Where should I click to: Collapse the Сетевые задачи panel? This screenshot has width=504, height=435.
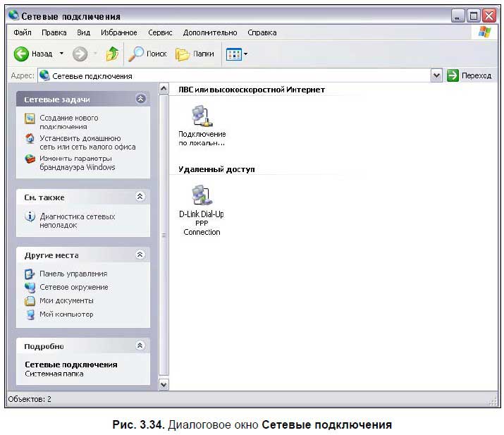(140, 99)
